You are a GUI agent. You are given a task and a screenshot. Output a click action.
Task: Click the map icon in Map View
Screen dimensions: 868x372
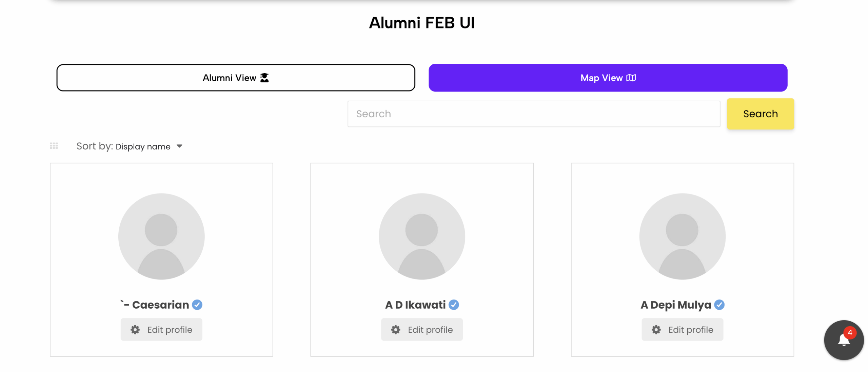click(x=631, y=78)
